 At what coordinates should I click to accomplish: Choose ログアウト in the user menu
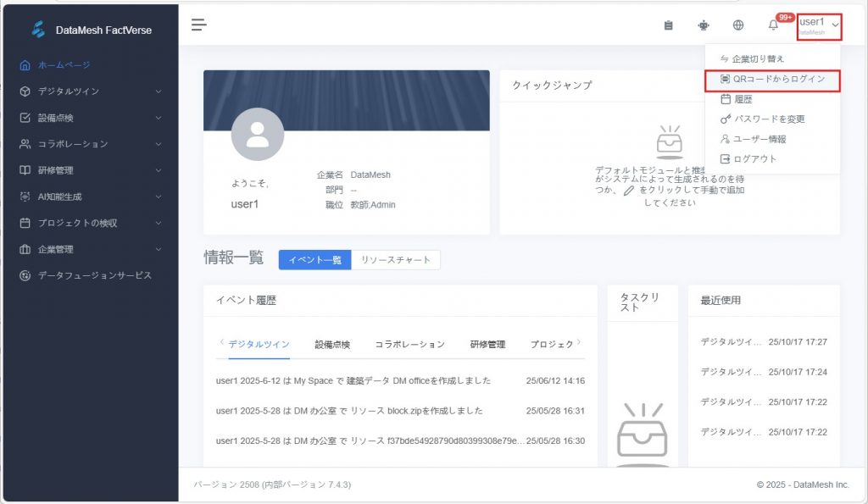[754, 159]
